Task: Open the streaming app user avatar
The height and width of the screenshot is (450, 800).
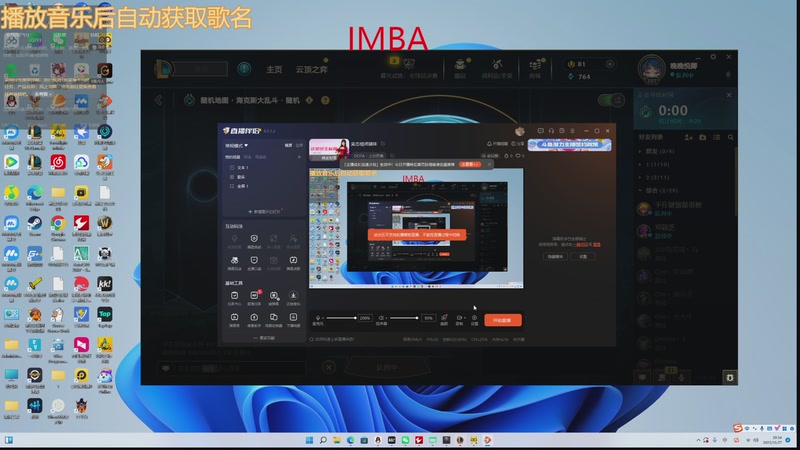Action: [519, 131]
